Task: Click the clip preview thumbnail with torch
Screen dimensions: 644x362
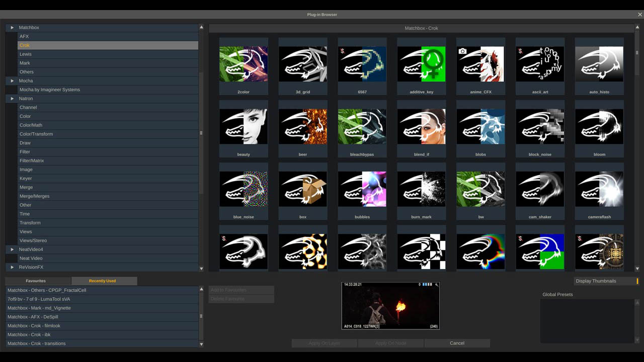Action: (x=390, y=306)
